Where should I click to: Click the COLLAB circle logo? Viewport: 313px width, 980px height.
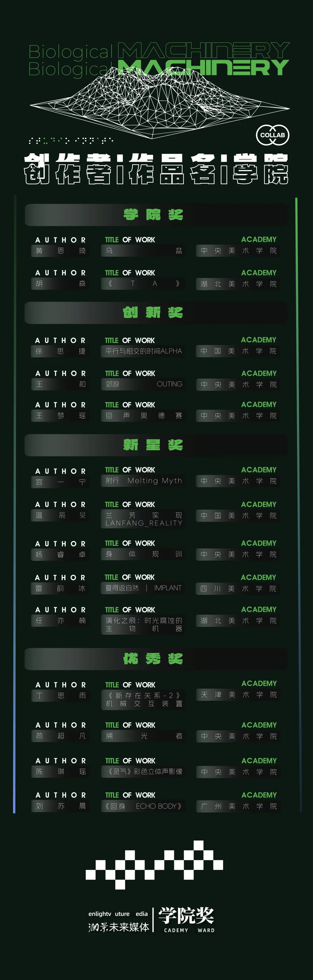coord(273,135)
